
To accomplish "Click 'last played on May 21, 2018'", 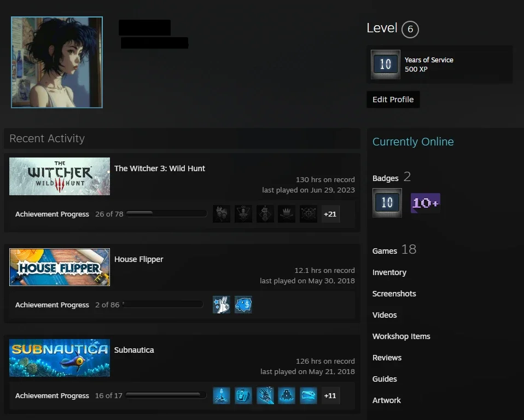I will point(307,371).
